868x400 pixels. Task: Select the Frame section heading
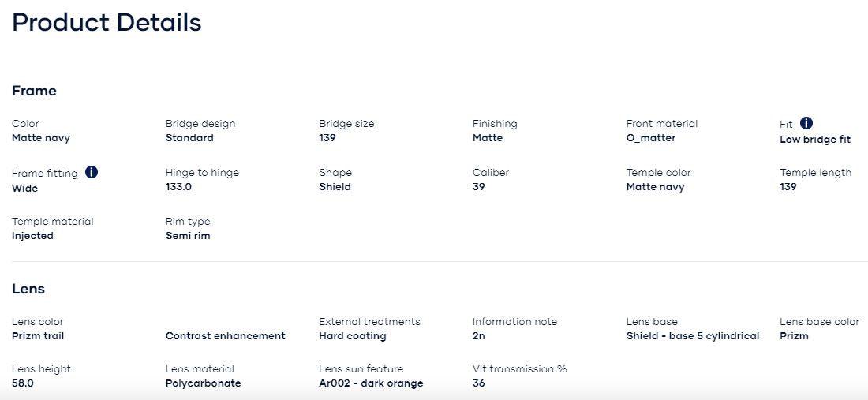click(34, 91)
